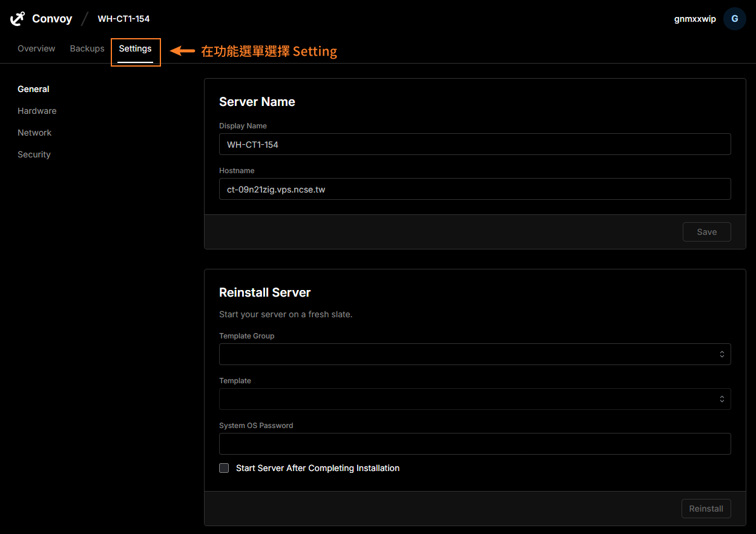This screenshot has width=756, height=534.
Task: Click the Hostname input field
Action: tap(475, 190)
